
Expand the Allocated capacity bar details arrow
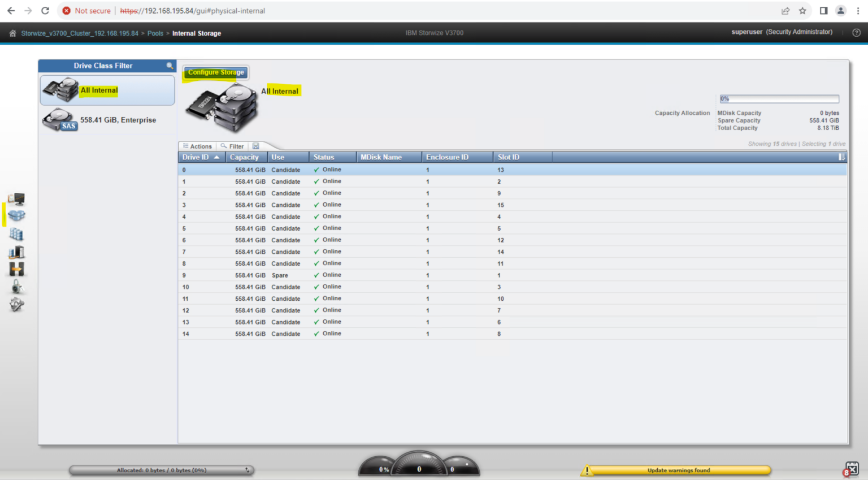(248, 470)
